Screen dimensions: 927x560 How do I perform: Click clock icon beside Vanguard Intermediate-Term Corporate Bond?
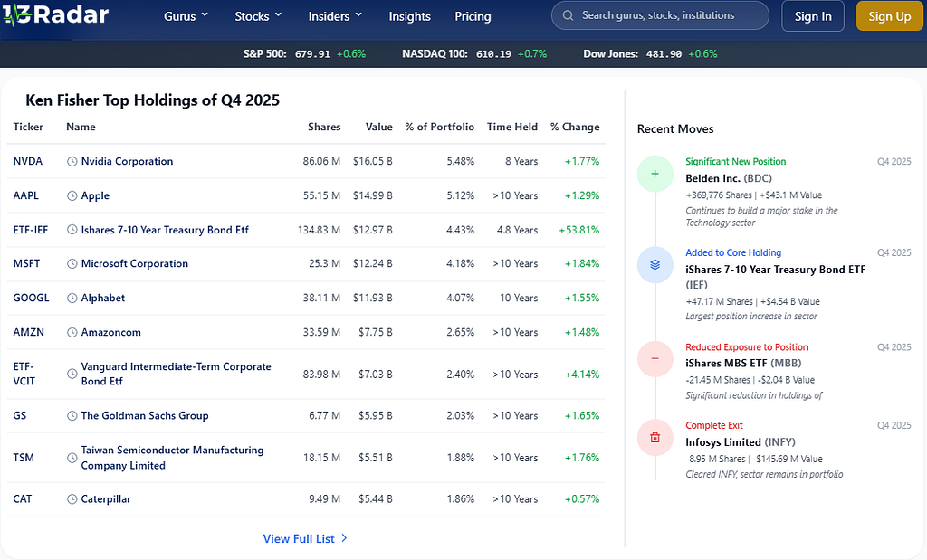point(72,374)
